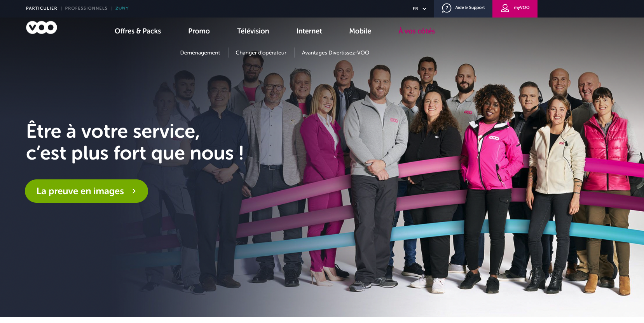The image size is (644, 323).
Task: Switch to PROFESSIONNELS site section
Action: (x=86, y=8)
